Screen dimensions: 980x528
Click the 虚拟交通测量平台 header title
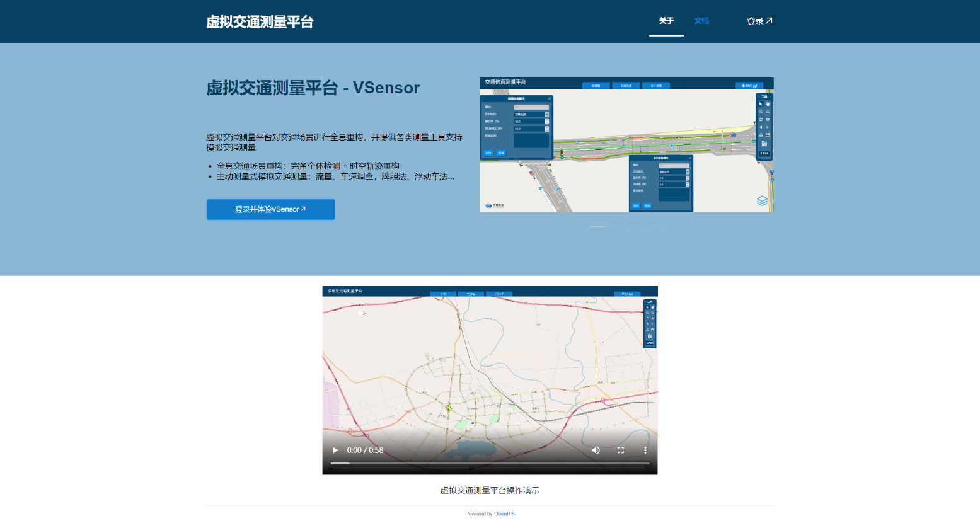[260, 22]
